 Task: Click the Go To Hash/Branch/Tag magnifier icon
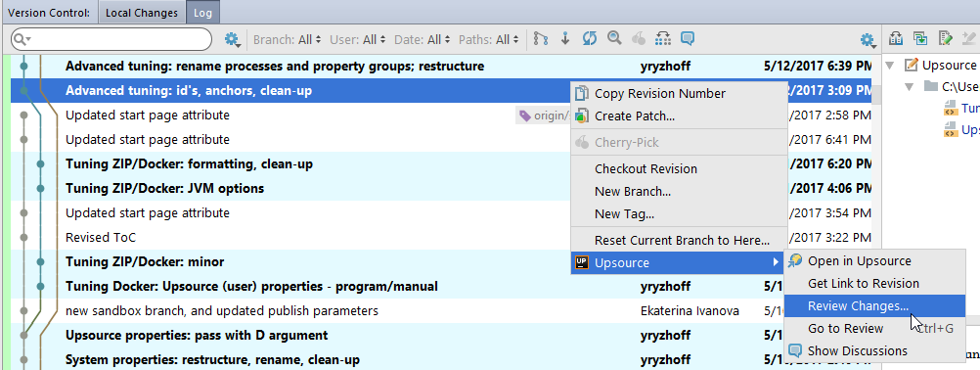[x=614, y=39]
